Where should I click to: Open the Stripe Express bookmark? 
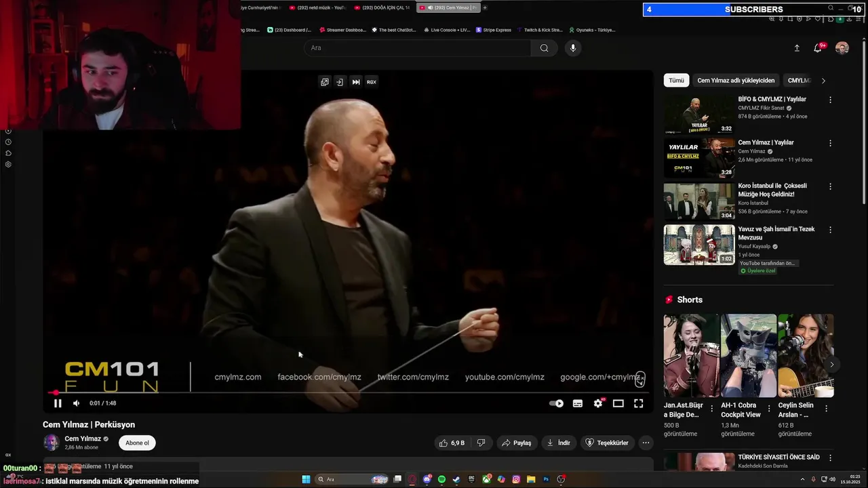pyautogui.click(x=494, y=30)
